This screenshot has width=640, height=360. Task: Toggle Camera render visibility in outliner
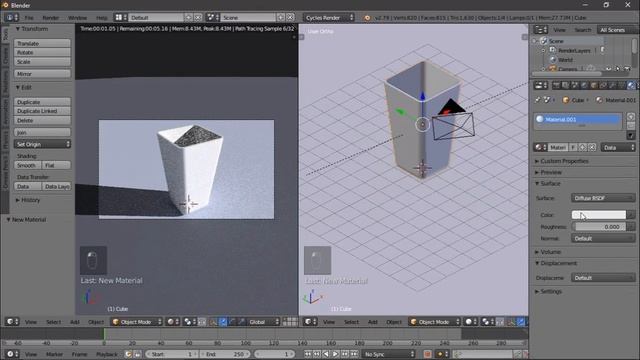pos(627,69)
